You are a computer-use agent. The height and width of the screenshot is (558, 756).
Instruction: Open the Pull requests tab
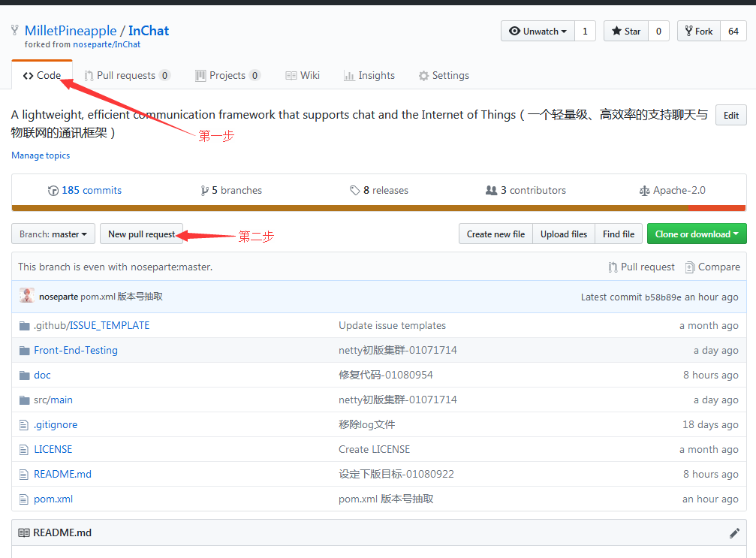point(128,75)
